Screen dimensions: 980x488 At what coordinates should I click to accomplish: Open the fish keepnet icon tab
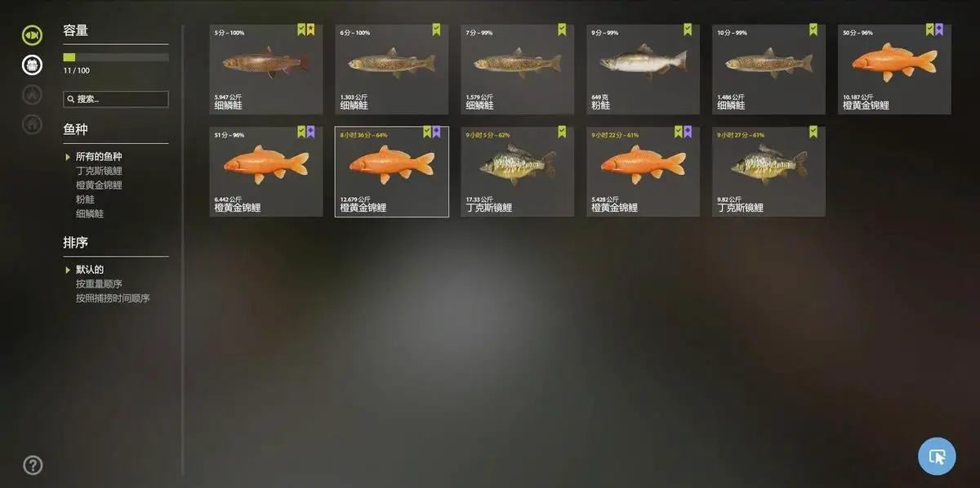click(32, 35)
